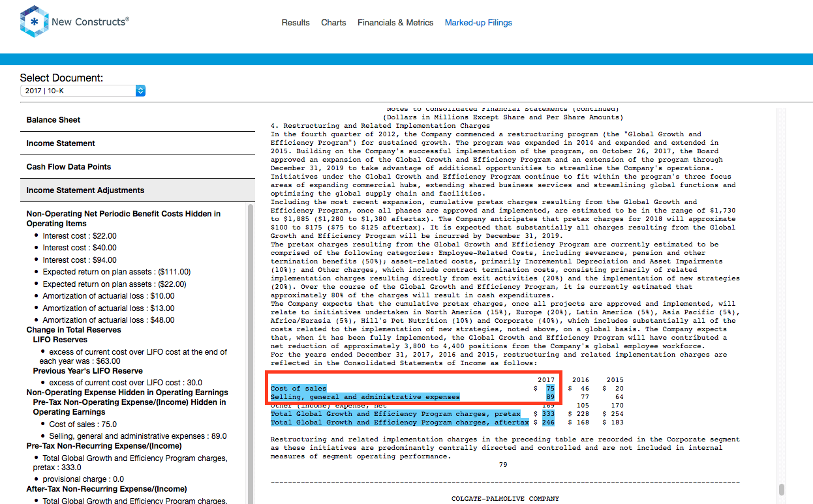Expand the Income Statement section
This screenshot has height=504, width=813.
click(x=137, y=143)
